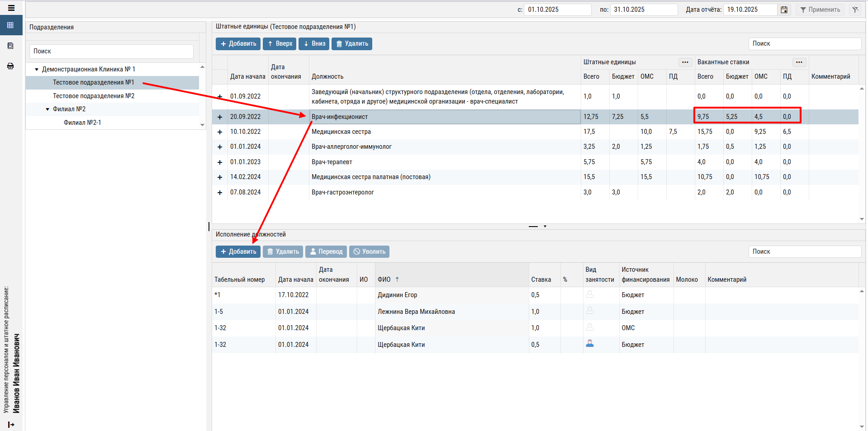Screen dimensions: 868x431
Task: Select Филиал №2-1 in departments tree
Action: [x=82, y=123]
